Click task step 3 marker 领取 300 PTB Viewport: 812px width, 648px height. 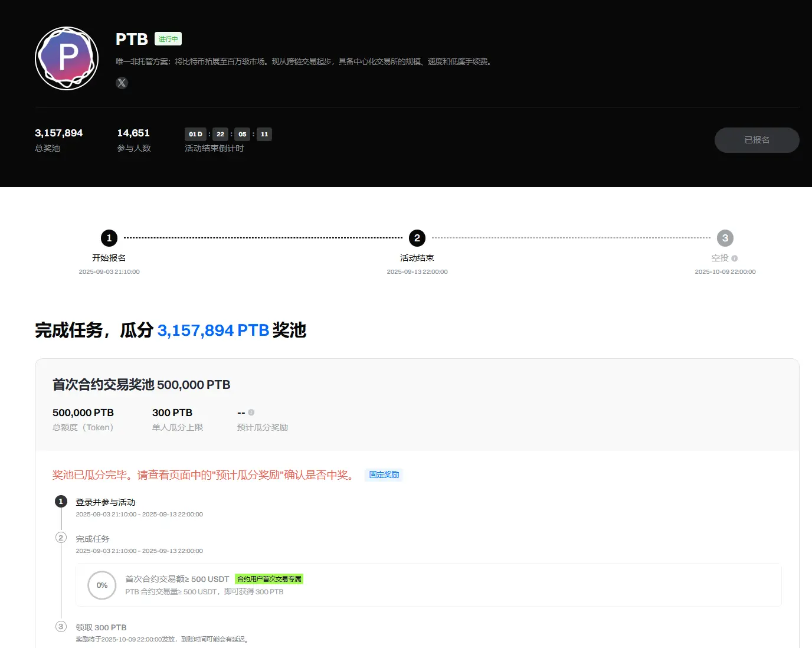[61, 626]
